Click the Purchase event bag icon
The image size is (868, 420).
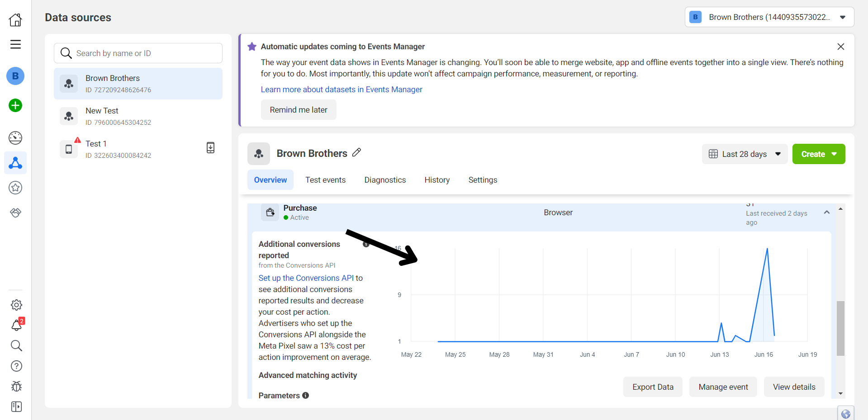click(270, 212)
